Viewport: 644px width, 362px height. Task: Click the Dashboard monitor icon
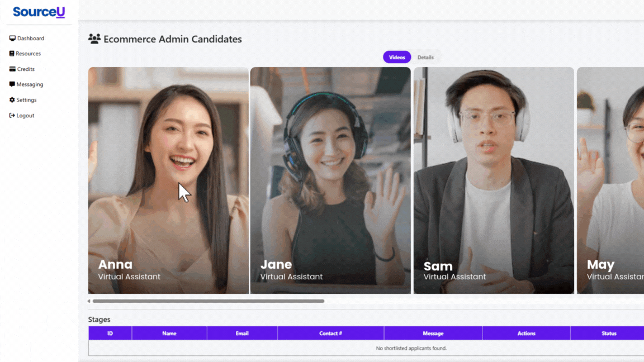click(x=12, y=39)
